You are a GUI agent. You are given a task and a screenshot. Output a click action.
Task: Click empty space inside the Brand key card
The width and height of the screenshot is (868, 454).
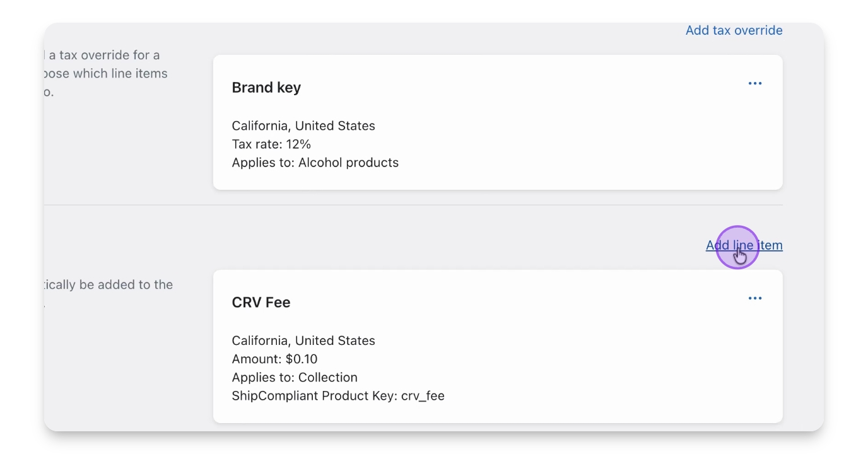tap(568, 139)
